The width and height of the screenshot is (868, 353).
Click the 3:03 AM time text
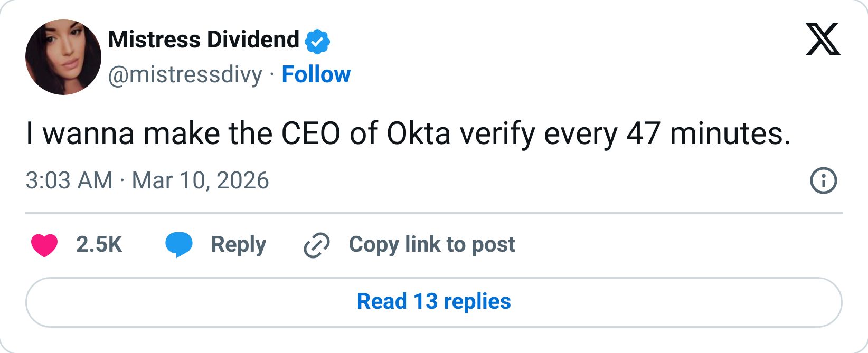coord(69,181)
